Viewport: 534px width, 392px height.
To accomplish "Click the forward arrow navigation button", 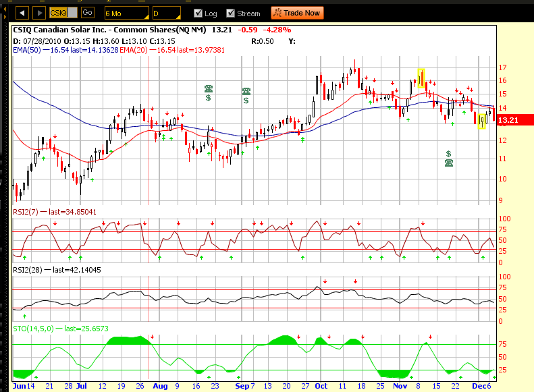I will pyautogui.click(x=39, y=13).
